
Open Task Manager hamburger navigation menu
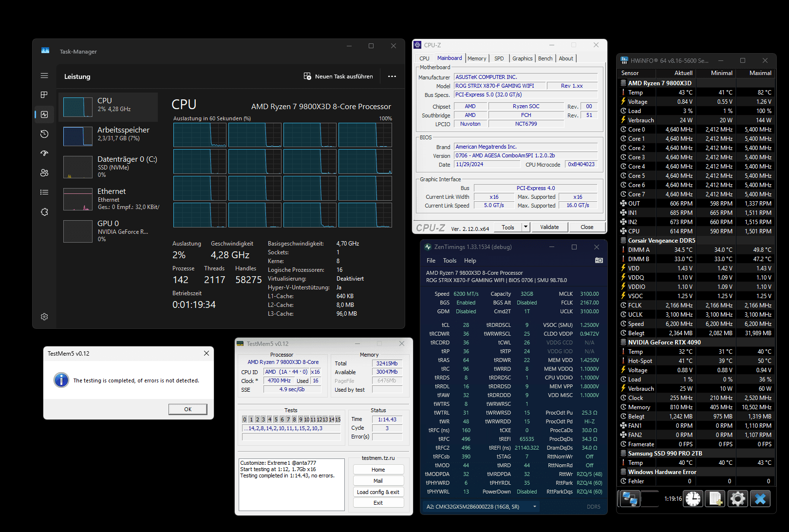pyautogui.click(x=44, y=76)
